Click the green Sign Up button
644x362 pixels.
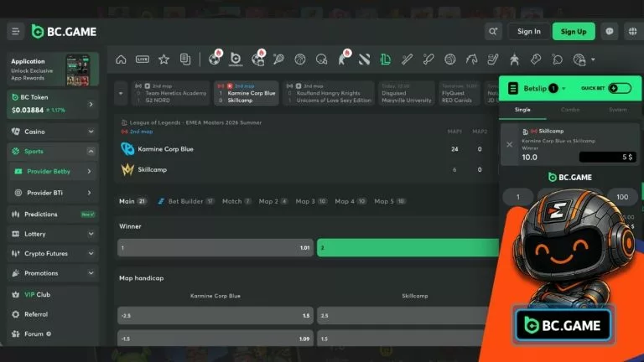(x=574, y=32)
